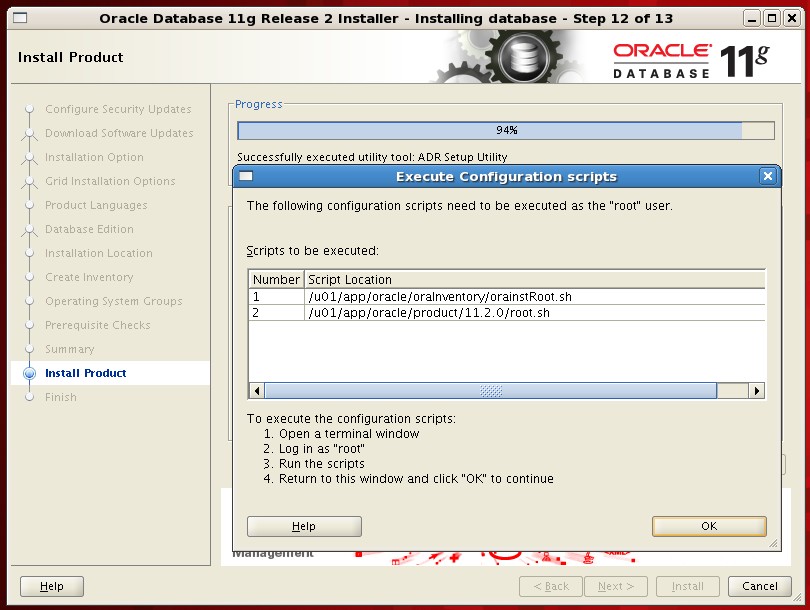Click script table scrollbar right arrow
810x610 pixels.
pyautogui.click(x=757, y=390)
